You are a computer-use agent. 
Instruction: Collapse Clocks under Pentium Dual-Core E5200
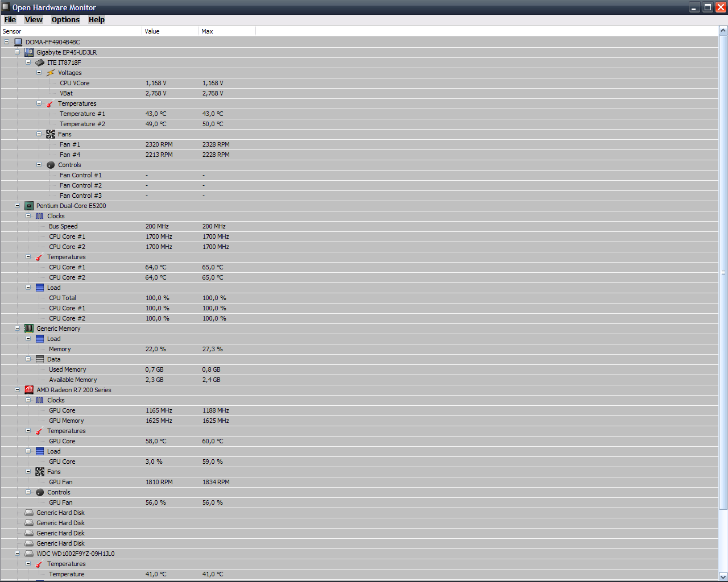pos(28,215)
